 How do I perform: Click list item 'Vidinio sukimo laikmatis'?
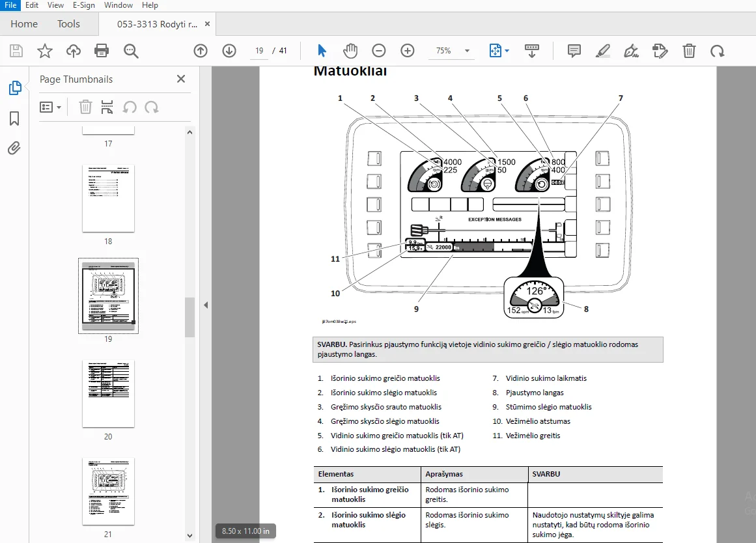(x=546, y=378)
